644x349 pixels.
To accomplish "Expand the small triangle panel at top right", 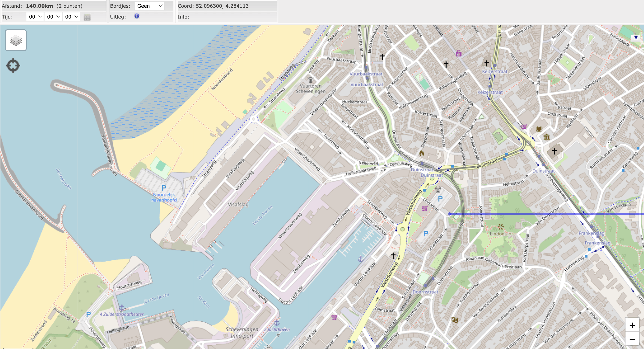I will pyautogui.click(x=636, y=38).
